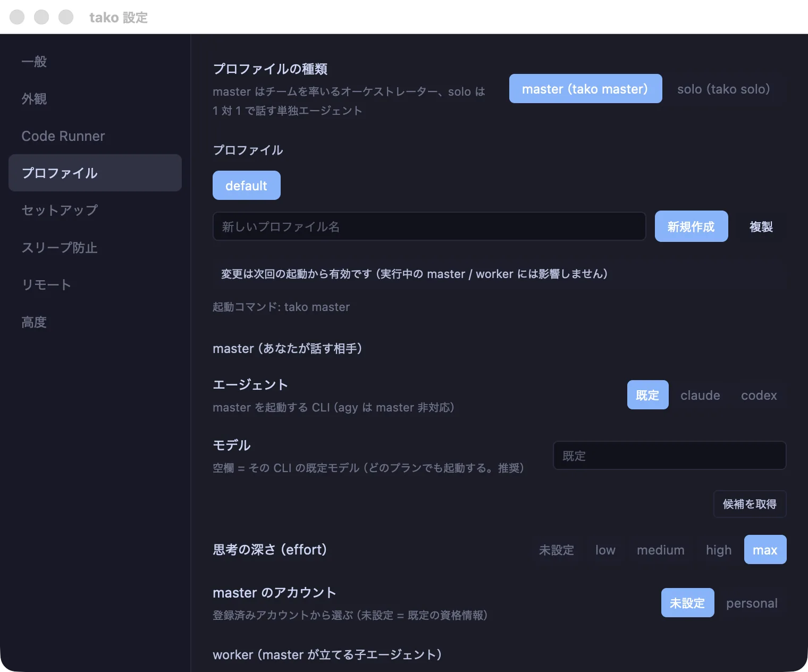Image resolution: width=808 pixels, height=672 pixels.
Task: Click the 新規作成 button
Action: pos(691,226)
